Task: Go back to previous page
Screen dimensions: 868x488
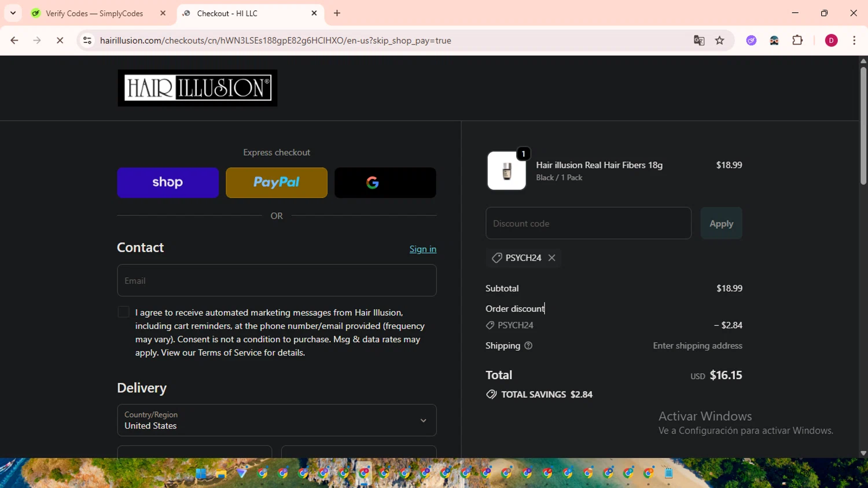Action: (14, 41)
